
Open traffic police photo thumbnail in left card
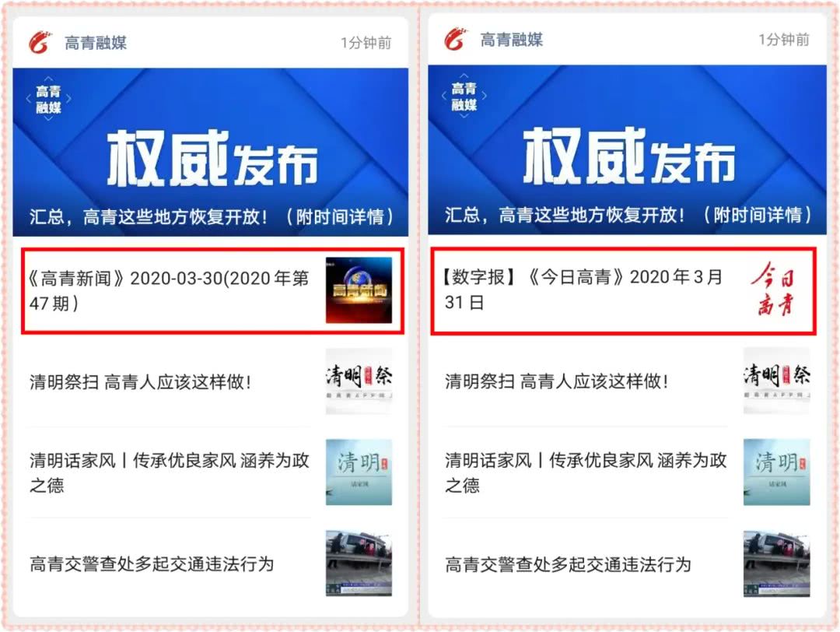coord(359,564)
